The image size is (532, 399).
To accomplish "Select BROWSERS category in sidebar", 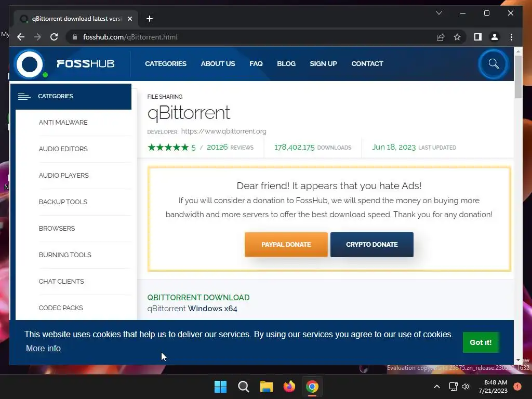I will click(57, 229).
